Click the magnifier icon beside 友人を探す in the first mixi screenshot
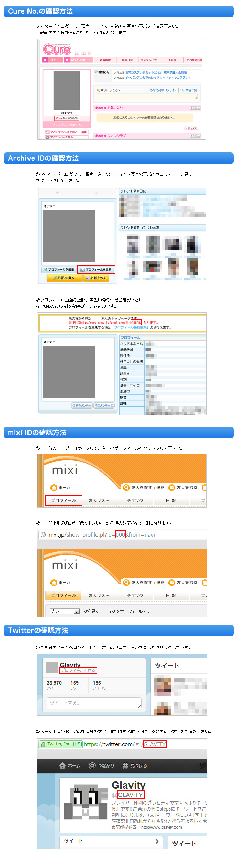The height and width of the screenshot is (868, 237). point(126,487)
